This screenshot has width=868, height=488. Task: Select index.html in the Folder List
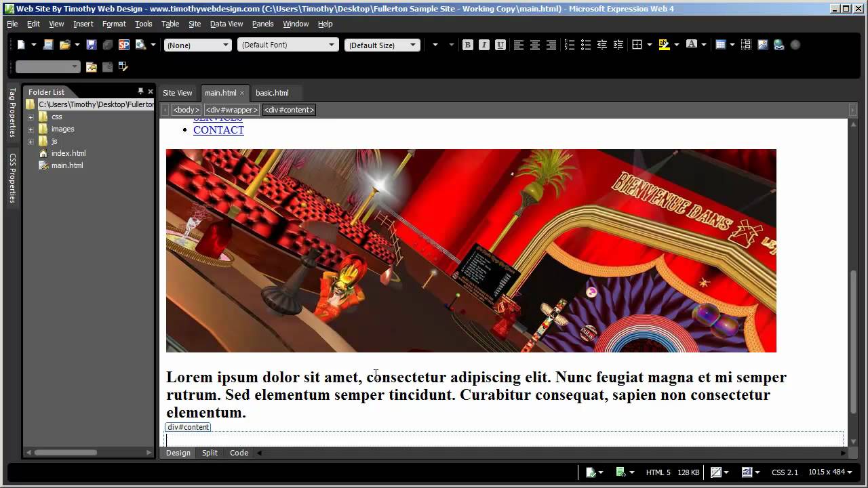[x=68, y=153]
